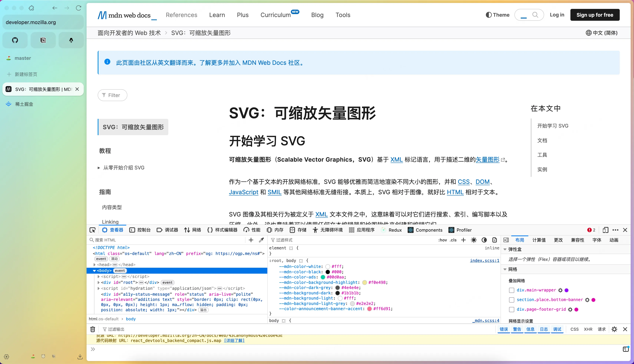Switch to the 控制台 console tab
This screenshot has height=364, width=634.
pyautogui.click(x=140, y=230)
